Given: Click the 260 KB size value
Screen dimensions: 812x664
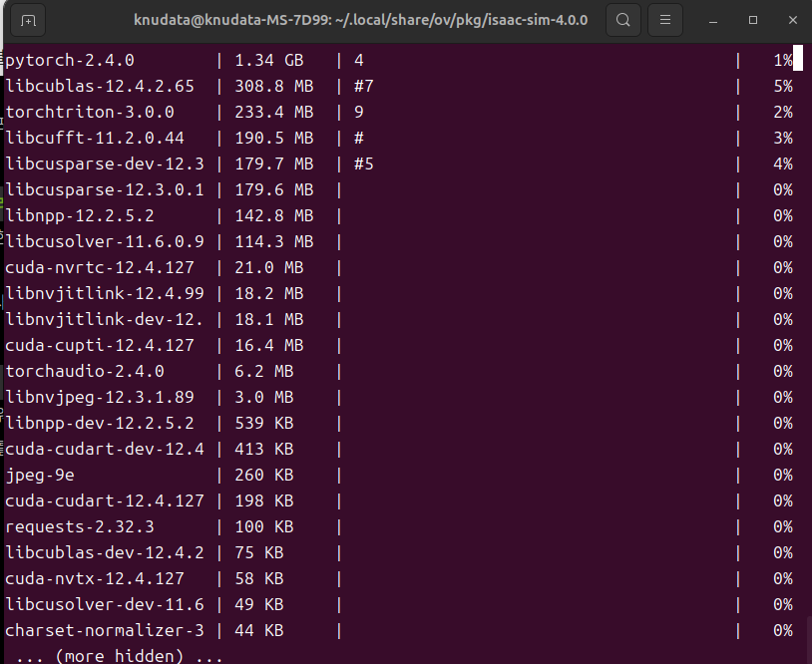Looking at the screenshot, I should coord(264,476).
